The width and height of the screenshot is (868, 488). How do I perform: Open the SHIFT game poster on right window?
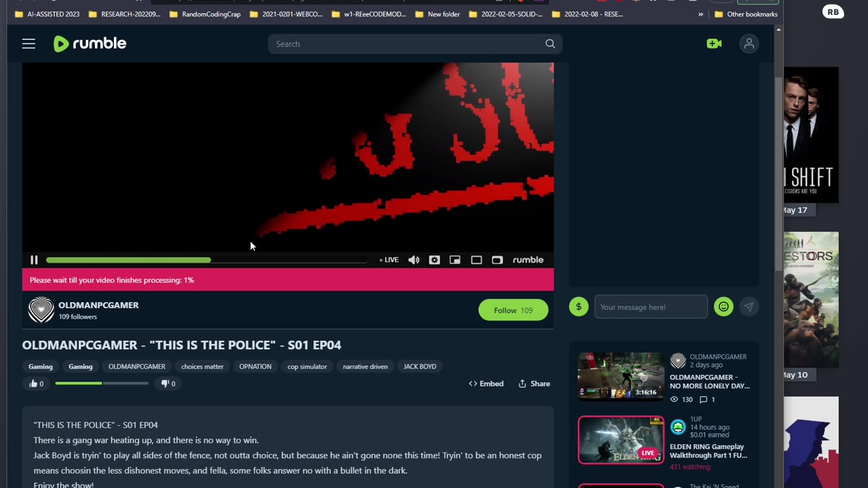811,135
